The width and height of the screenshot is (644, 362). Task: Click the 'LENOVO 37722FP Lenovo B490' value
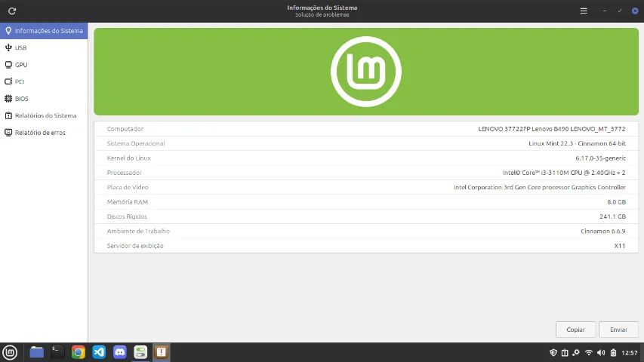pos(552,129)
